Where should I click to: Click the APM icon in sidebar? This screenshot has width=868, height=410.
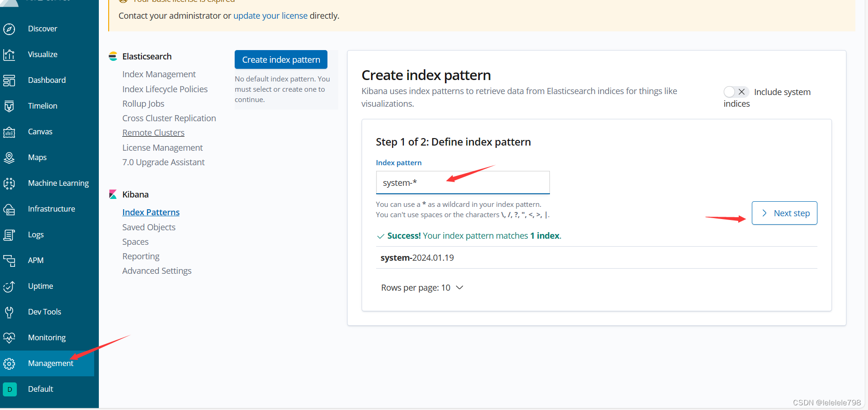coord(9,261)
